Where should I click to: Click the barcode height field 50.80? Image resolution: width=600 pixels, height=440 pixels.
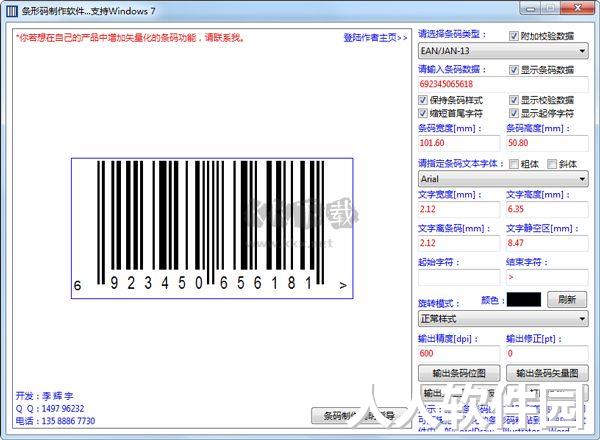[547, 143]
